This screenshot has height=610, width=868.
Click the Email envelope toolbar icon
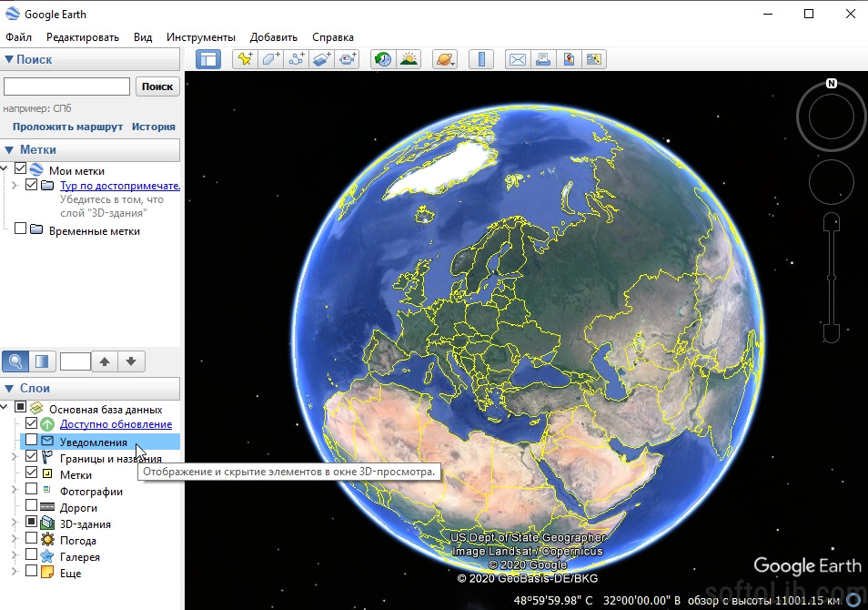518,59
